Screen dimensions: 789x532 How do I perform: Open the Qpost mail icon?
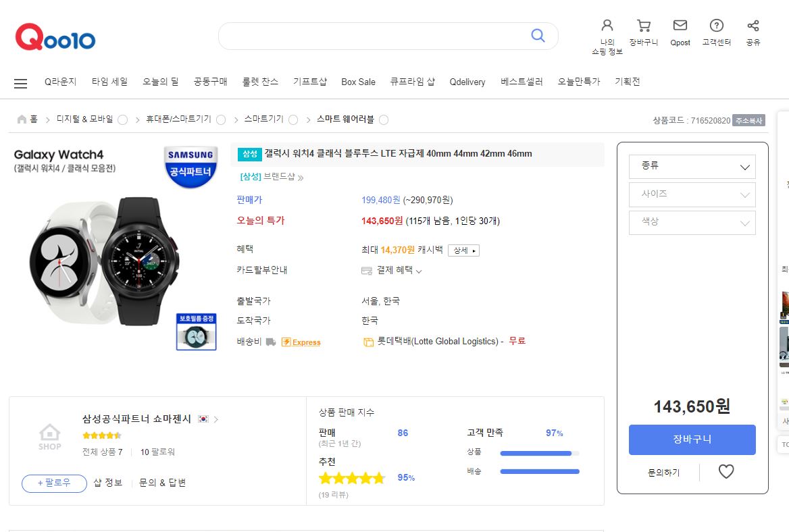click(x=680, y=25)
